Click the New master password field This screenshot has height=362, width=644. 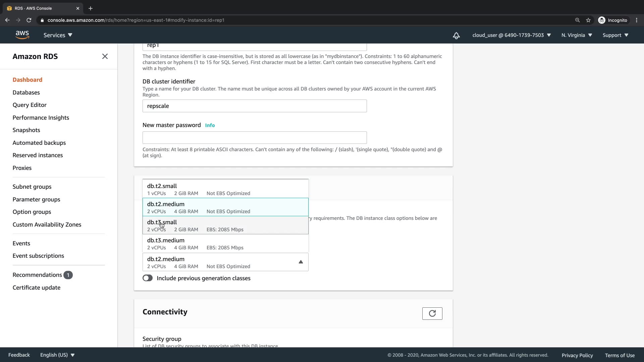pos(254,138)
